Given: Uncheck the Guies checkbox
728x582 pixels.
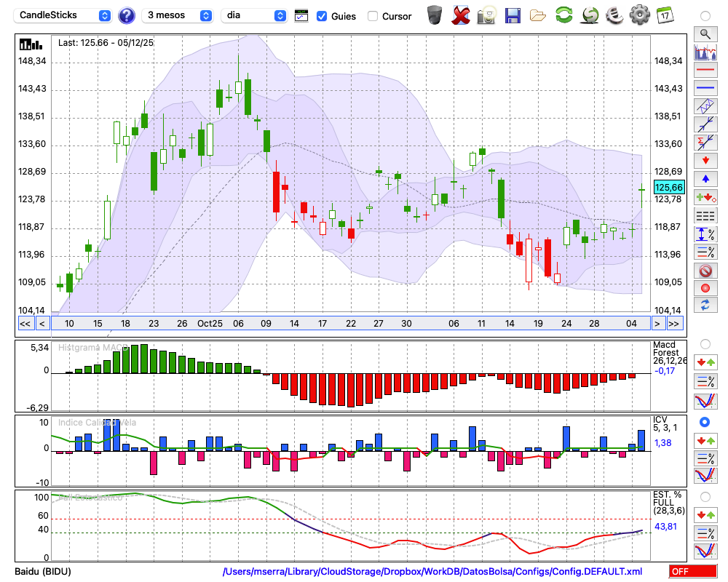Looking at the screenshot, I should click(322, 16).
